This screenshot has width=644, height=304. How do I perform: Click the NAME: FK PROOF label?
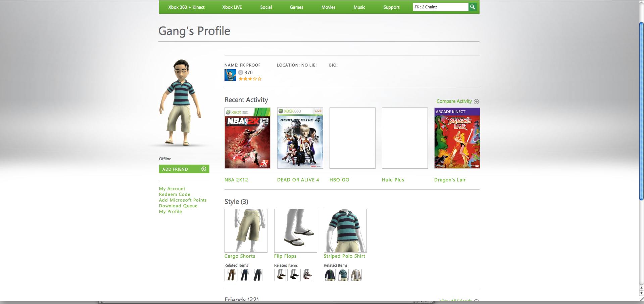pyautogui.click(x=242, y=65)
